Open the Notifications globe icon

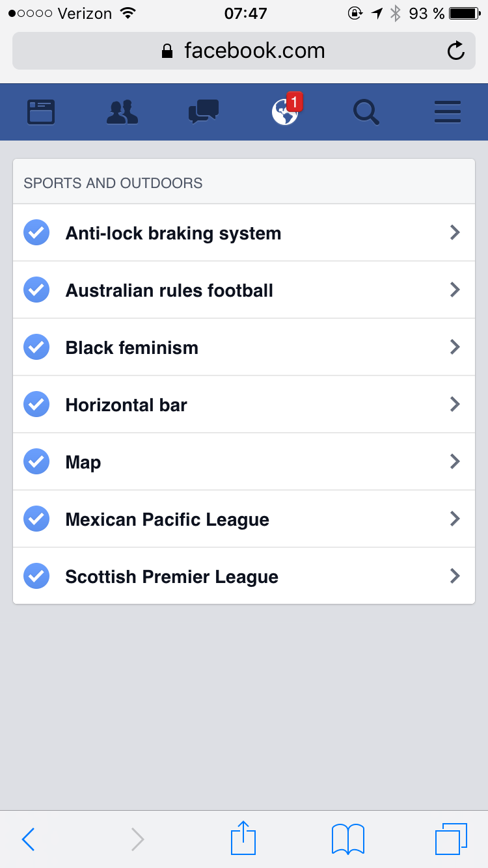click(285, 112)
